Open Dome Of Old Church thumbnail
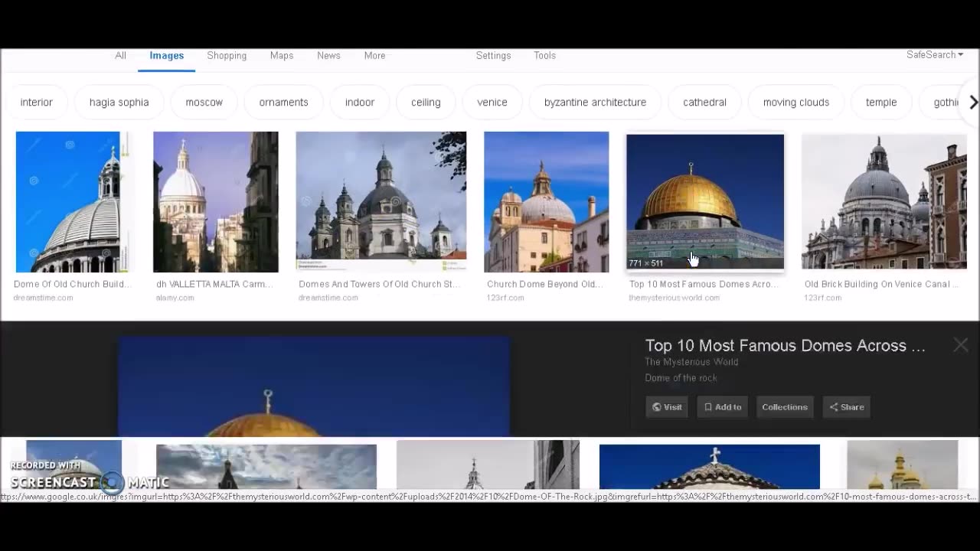This screenshot has width=980, height=551. (73, 202)
